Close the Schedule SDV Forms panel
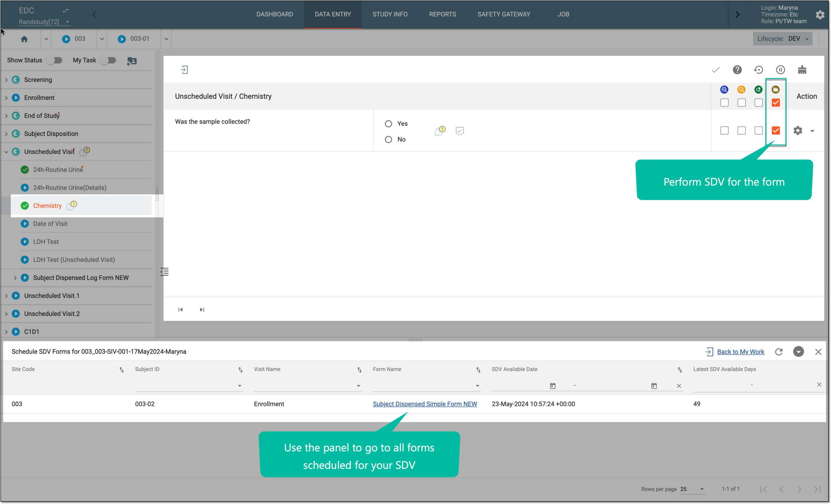 click(x=818, y=352)
